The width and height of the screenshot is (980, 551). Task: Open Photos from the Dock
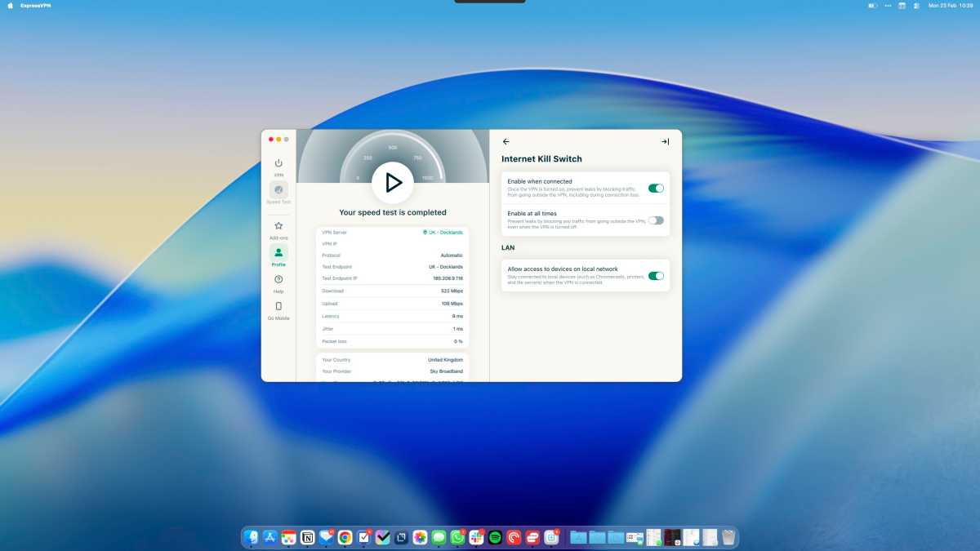[x=421, y=537]
